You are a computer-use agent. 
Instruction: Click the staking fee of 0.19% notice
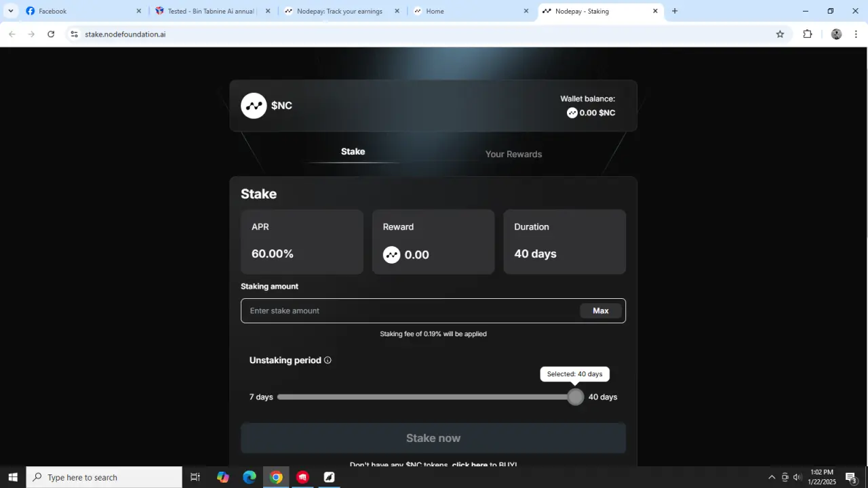(x=433, y=334)
